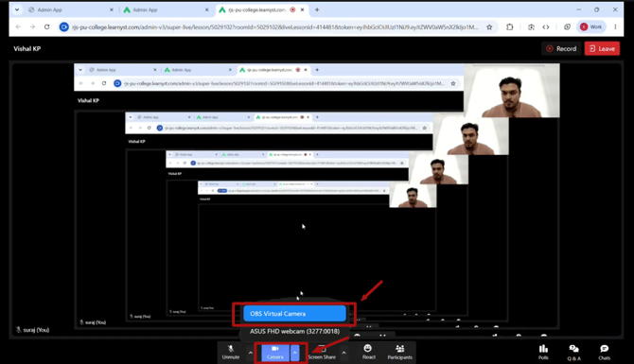Viewport: 634px width, 364px height.
Task: Choose ASUS FHD webcam (3277:0018) option
Action: pyautogui.click(x=294, y=331)
